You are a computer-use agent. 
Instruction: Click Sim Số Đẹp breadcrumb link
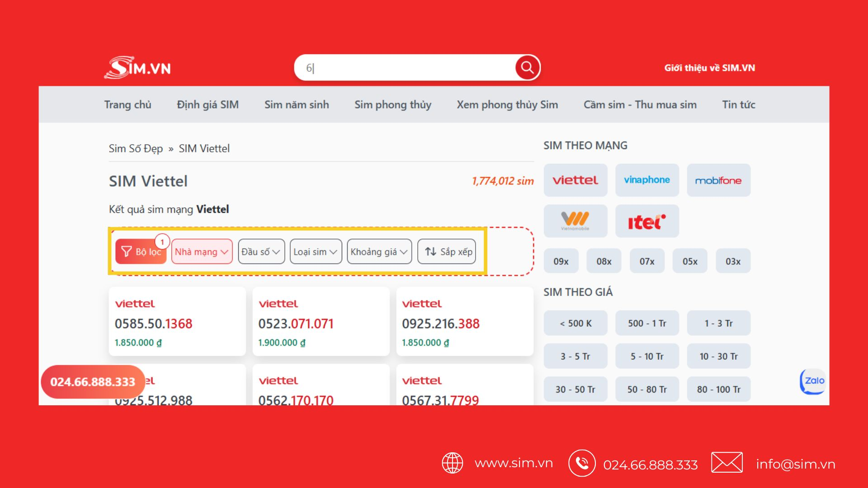(136, 149)
